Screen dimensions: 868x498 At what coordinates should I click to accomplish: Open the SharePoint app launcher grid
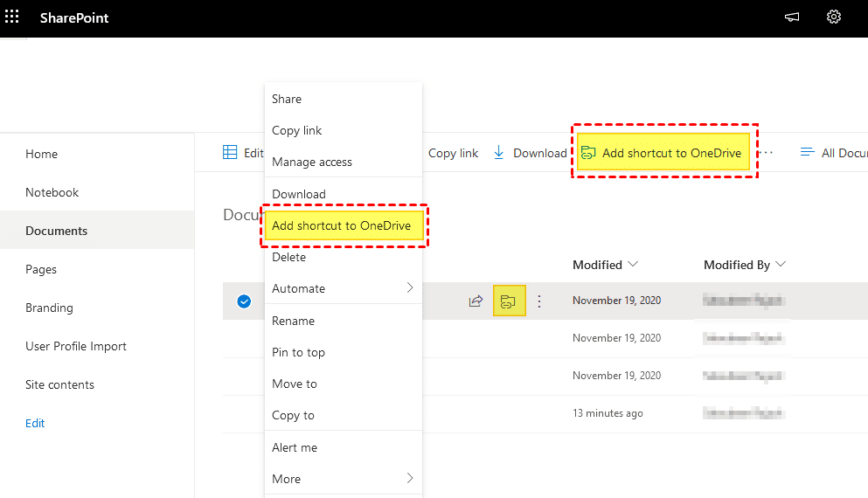pyautogui.click(x=12, y=17)
